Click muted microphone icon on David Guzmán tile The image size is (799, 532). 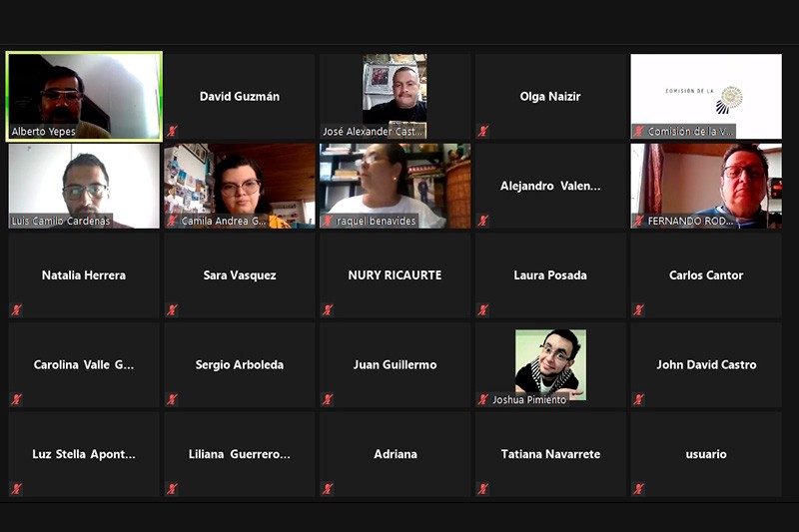point(172,132)
